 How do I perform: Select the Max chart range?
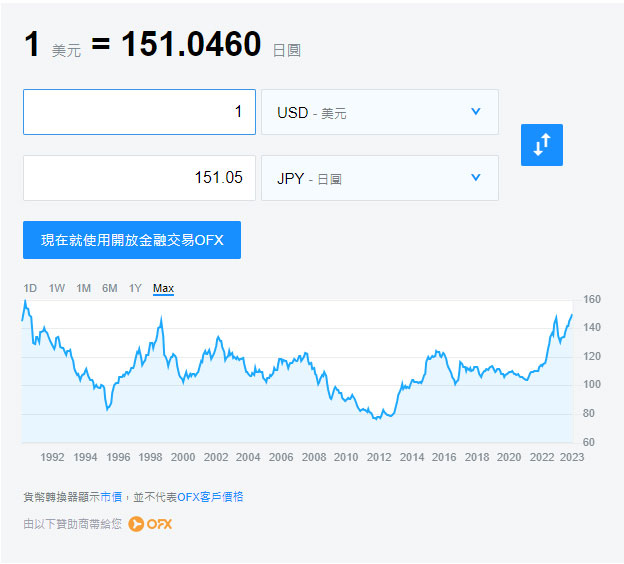[164, 288]
